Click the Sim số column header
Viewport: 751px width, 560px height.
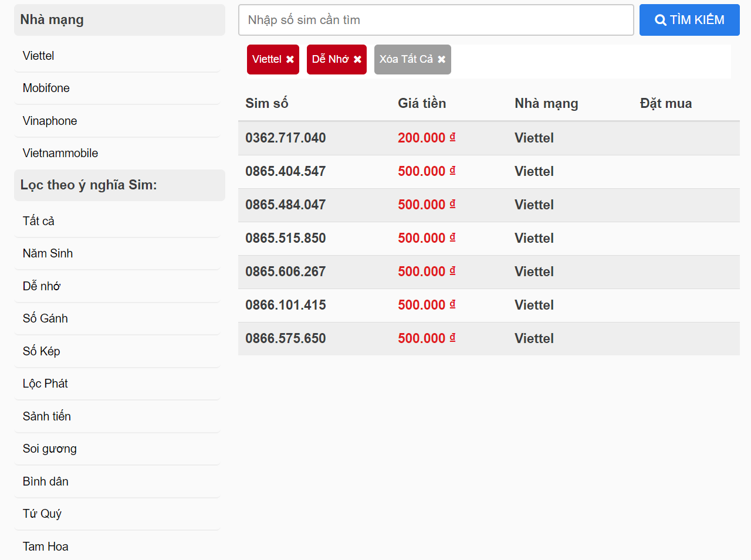tap(267, 103)
